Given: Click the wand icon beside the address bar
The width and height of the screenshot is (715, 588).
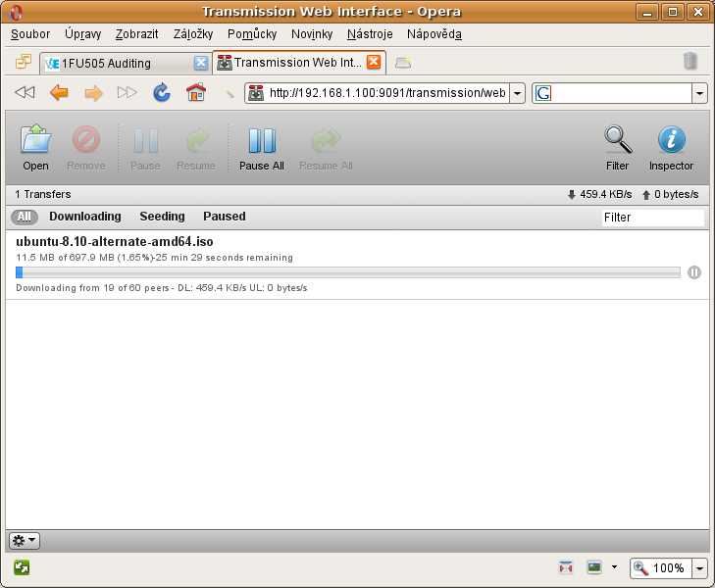Looking at the screenshot, I should click(x=228, y=93).
